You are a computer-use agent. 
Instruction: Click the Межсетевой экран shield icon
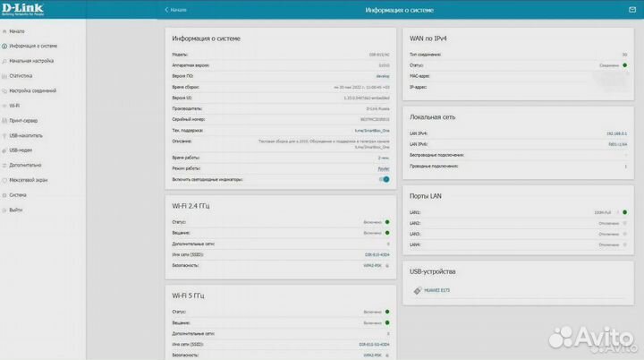click(x=4, y=179)
